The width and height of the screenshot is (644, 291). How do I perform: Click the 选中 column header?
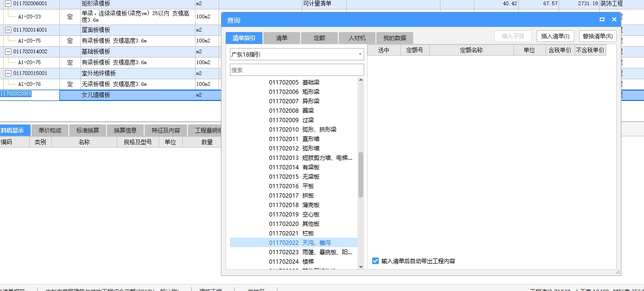pyautogui.click(x=384, y=50)
